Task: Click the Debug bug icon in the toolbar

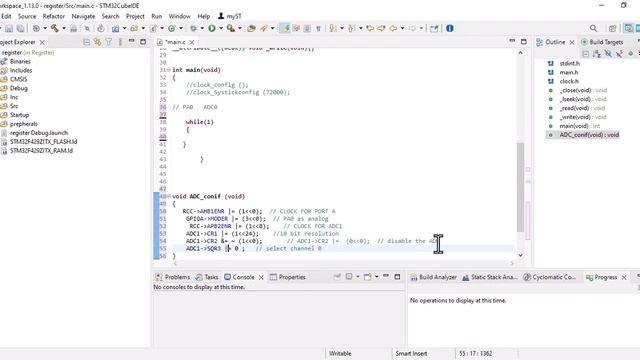Action: pos(193,28)
